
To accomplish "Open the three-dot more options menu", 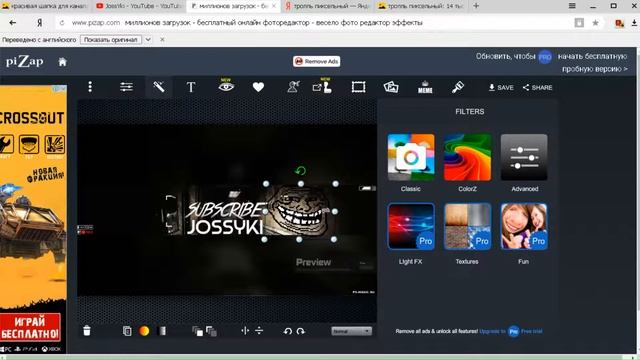I will [x=90, y=87].
